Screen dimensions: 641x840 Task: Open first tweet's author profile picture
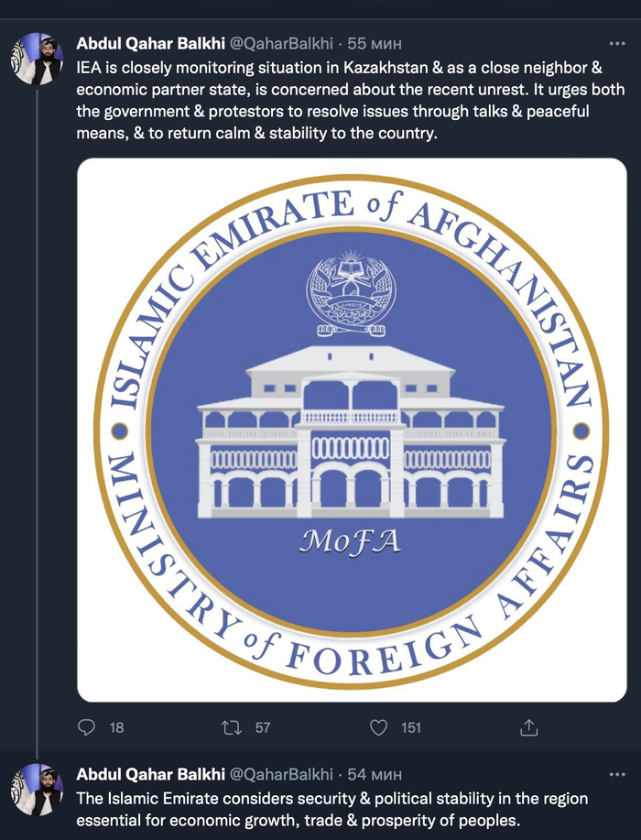pyautogui.click(x=37, y=59)
